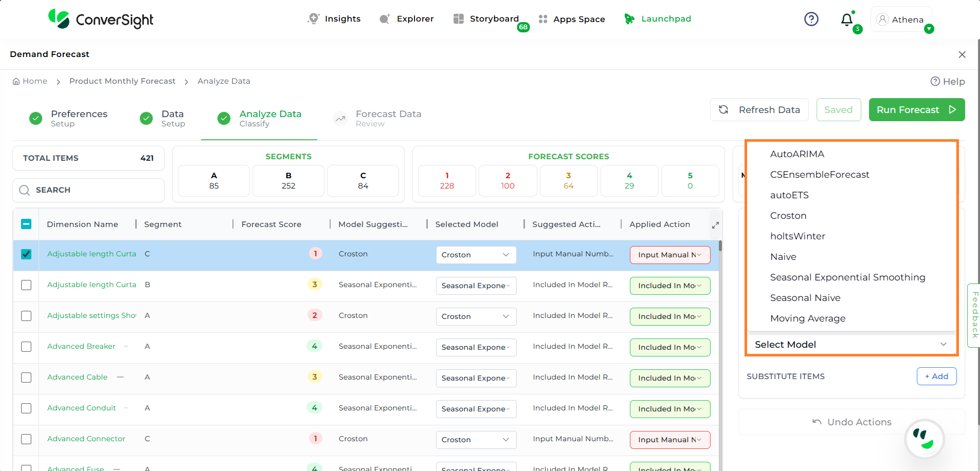Open Applied Action dropdown for Advanced Cable
This screenshot has width=980, height=471.
(669, 378)
